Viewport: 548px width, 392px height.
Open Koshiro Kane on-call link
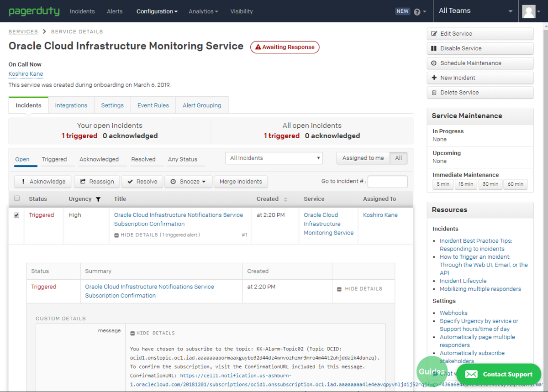[26, 74]
